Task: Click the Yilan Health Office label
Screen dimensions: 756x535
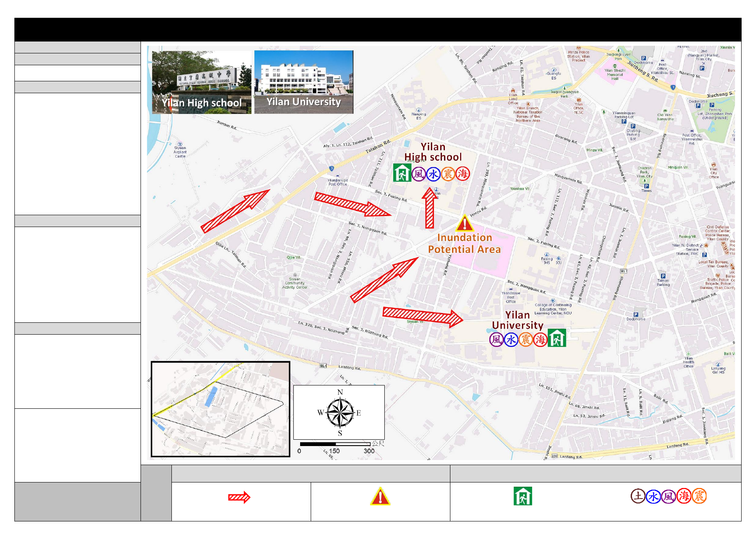Action: point(688,362)
